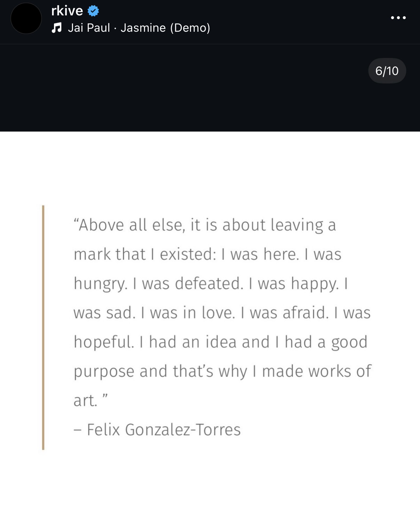Tap the phrase "I was here"
420x505 pixels.
tap(260, 254)
